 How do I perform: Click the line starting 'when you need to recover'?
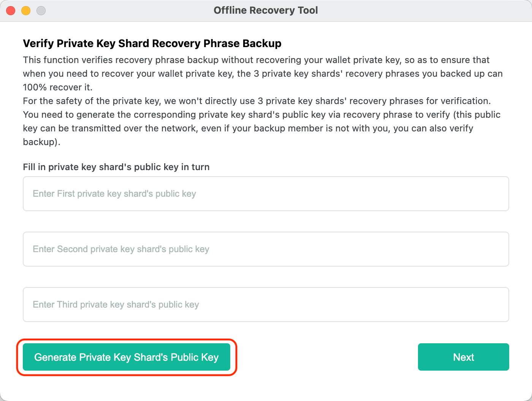(x=263, y=74)
